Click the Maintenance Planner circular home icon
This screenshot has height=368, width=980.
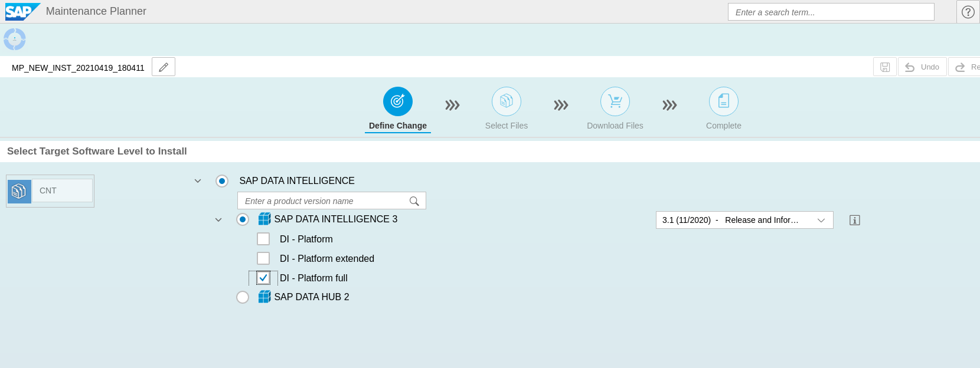coord(15,40)
